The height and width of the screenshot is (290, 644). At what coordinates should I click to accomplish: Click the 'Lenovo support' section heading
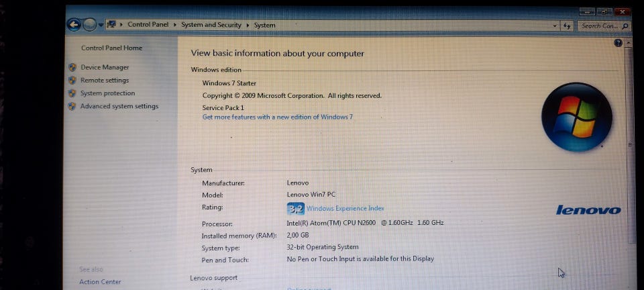pos(213,278)
